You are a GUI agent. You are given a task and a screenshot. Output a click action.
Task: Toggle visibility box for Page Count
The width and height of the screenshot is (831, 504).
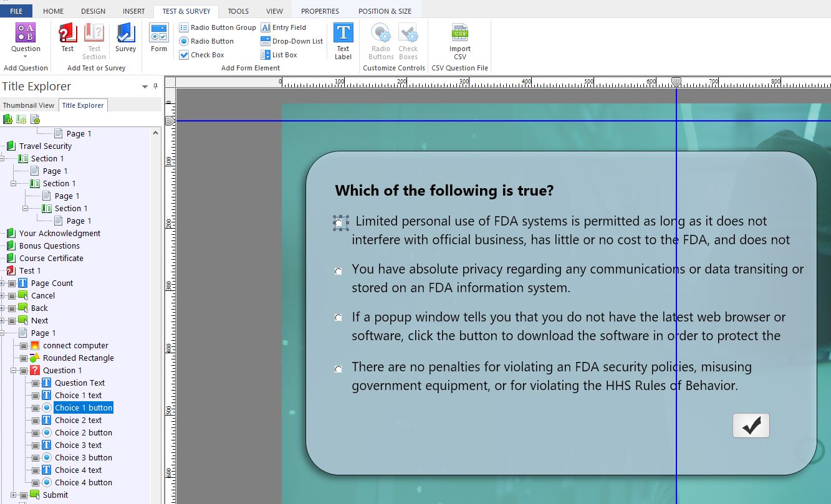(11, 283)
